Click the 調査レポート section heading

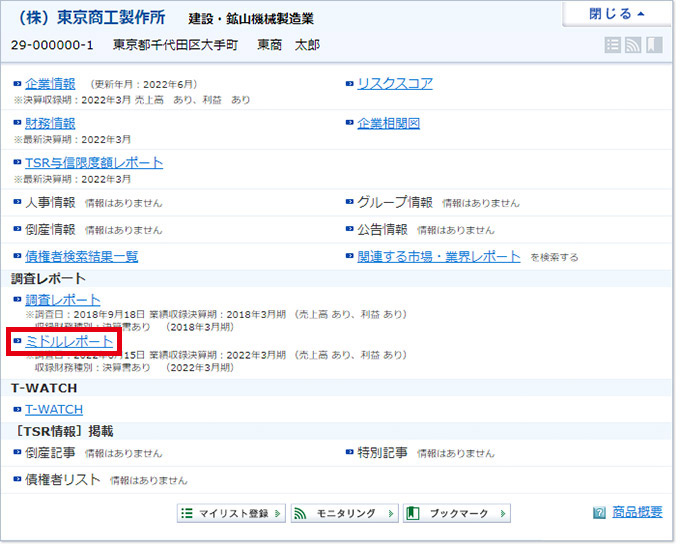click(48, 278)
